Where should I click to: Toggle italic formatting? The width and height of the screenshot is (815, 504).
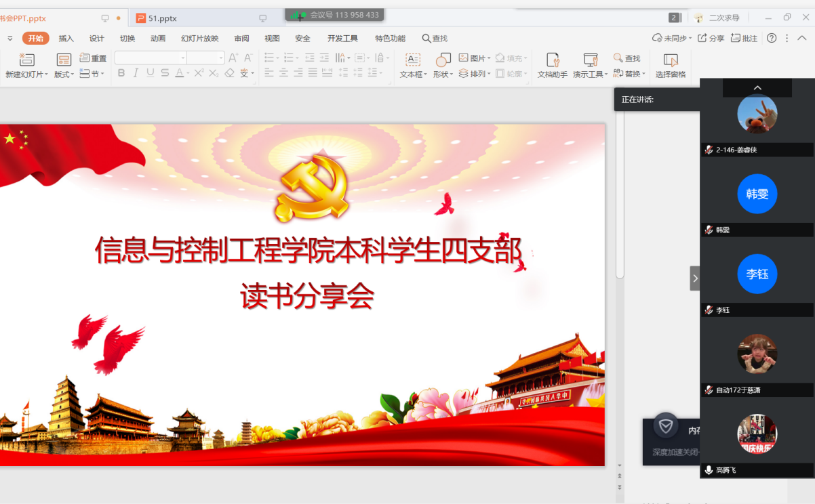click(x=136, y=73)
